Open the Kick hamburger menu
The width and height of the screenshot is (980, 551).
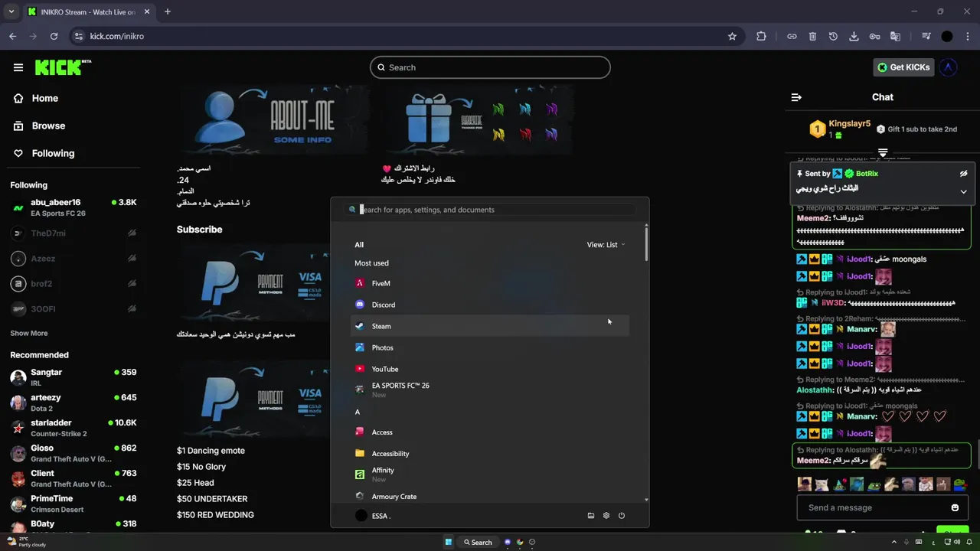[x=18, y=67]
